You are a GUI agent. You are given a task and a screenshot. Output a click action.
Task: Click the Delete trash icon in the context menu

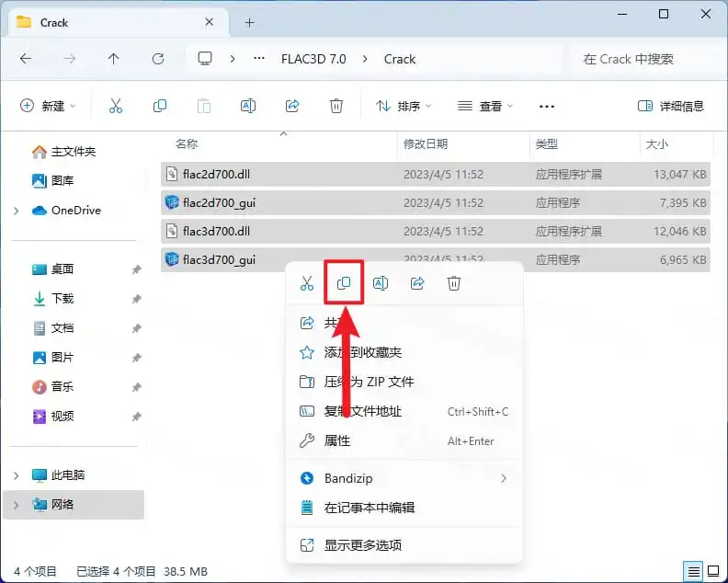[454, 283]
